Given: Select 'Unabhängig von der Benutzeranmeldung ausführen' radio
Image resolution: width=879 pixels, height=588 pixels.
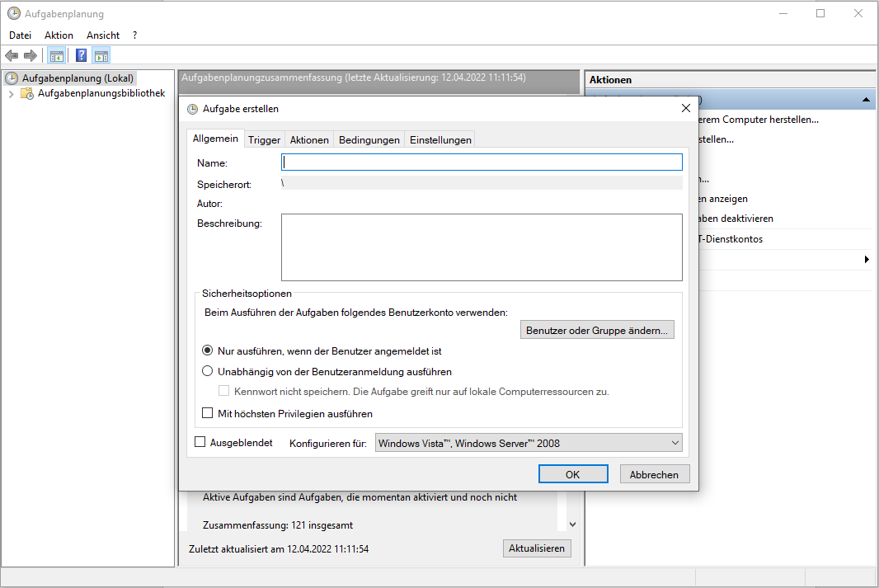Looking at the screenshot, I should pos(208,371).
